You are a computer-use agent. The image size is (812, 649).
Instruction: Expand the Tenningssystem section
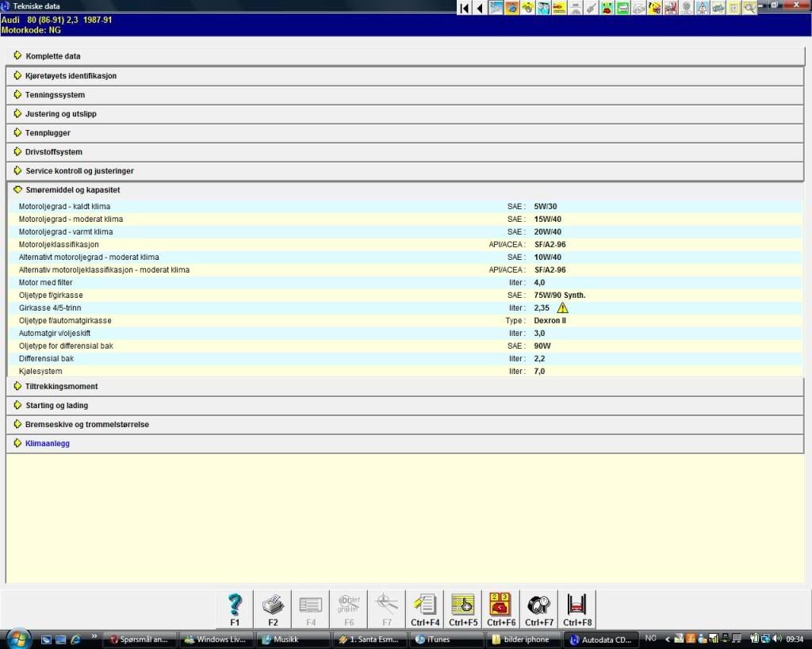(55, 95)
